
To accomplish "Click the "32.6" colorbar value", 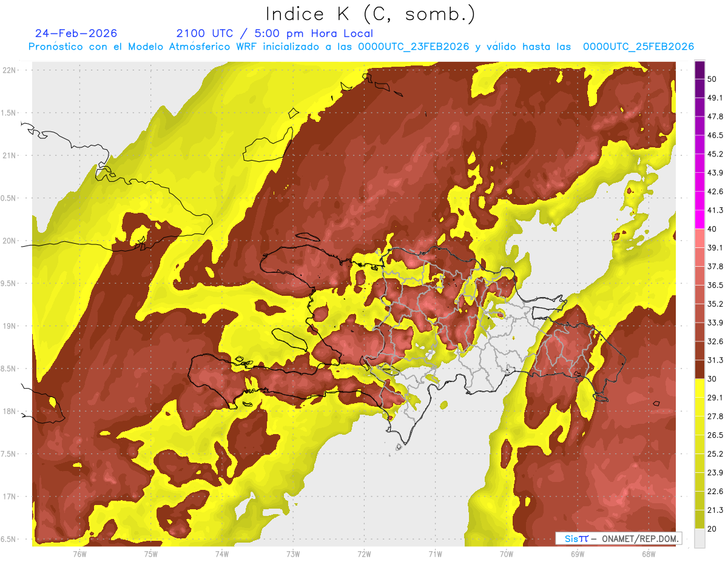I will click(715, 341).
